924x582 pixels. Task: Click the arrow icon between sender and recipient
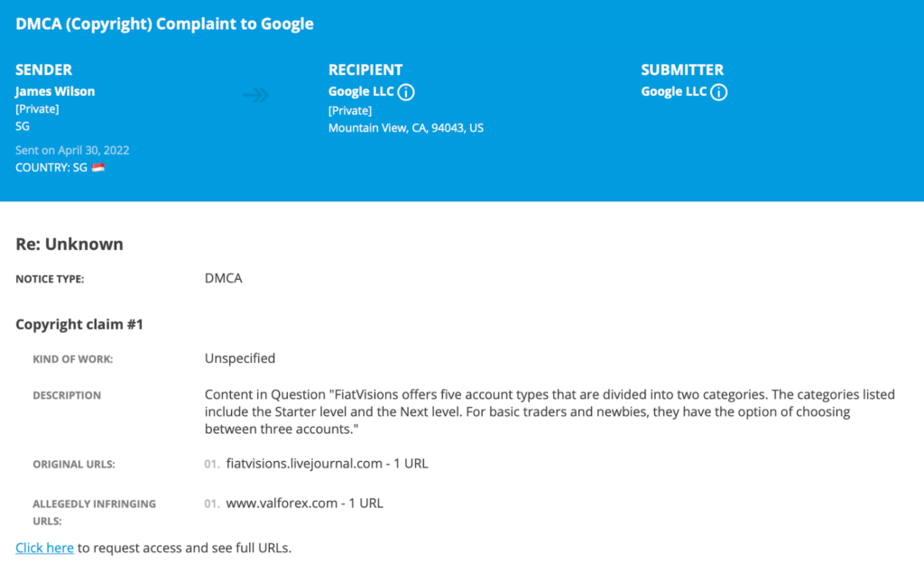point(255,95)
